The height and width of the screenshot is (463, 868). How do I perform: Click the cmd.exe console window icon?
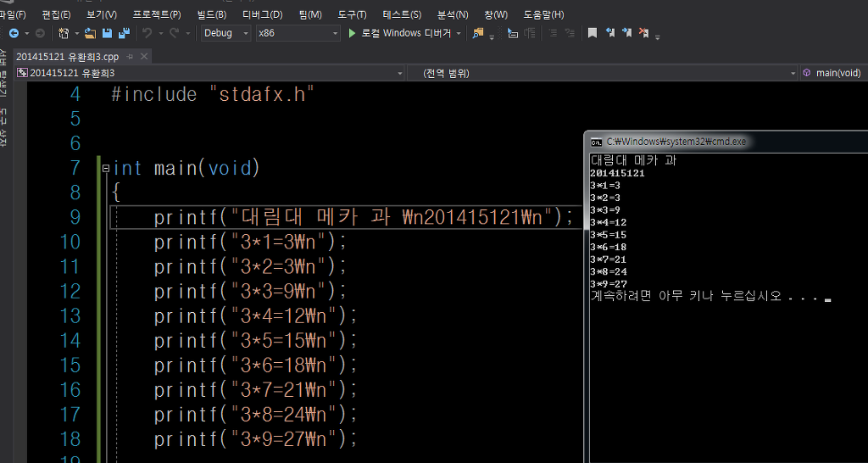(596, 142)
